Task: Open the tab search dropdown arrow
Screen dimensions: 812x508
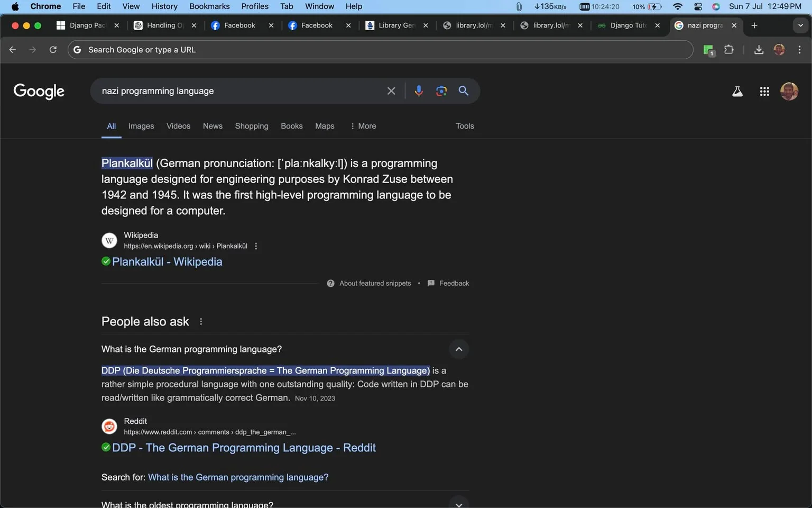Action: coord(800,25)
